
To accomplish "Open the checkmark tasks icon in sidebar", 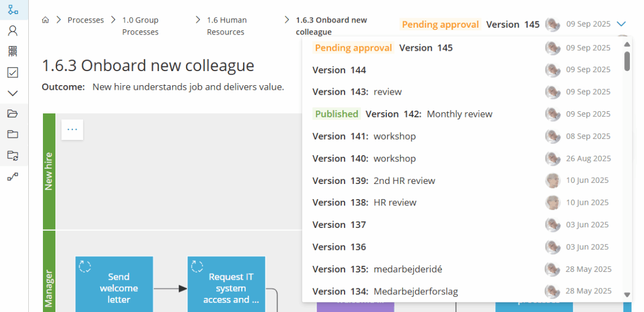I will (12, 72).
